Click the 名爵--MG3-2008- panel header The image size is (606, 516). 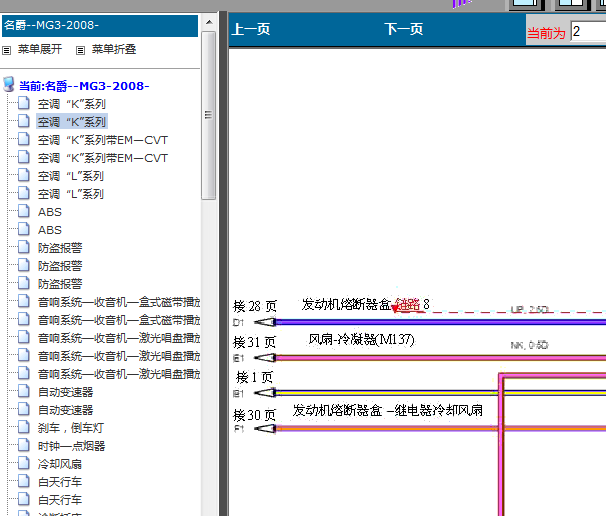100,26
